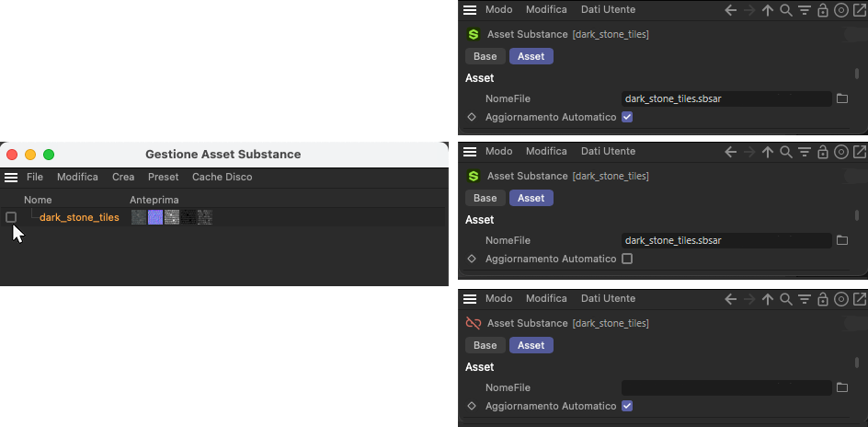Switch to Base tab in middle panel
Viewport: 868px width, 427px height.
pos(485,198)
